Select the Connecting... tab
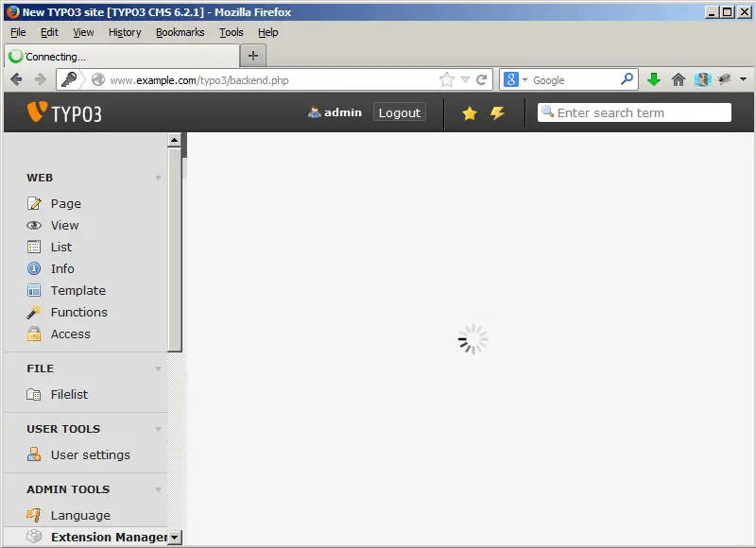 tap(122, 56)
